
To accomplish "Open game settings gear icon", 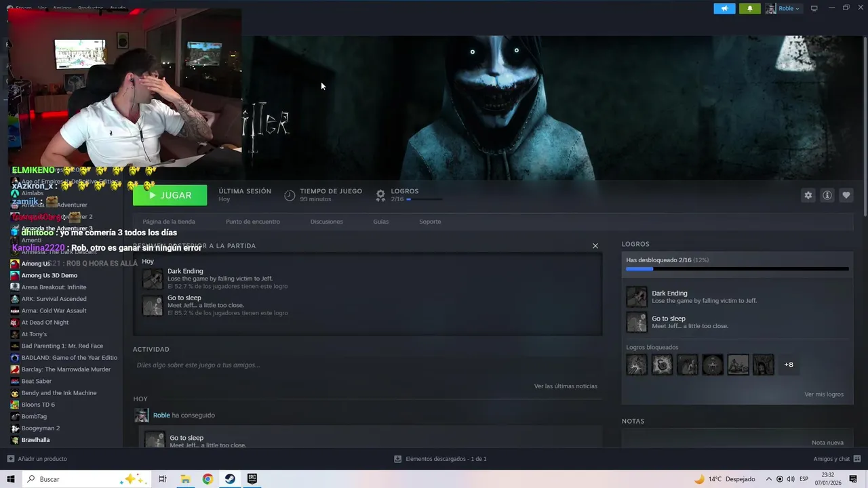I will 808,195.
